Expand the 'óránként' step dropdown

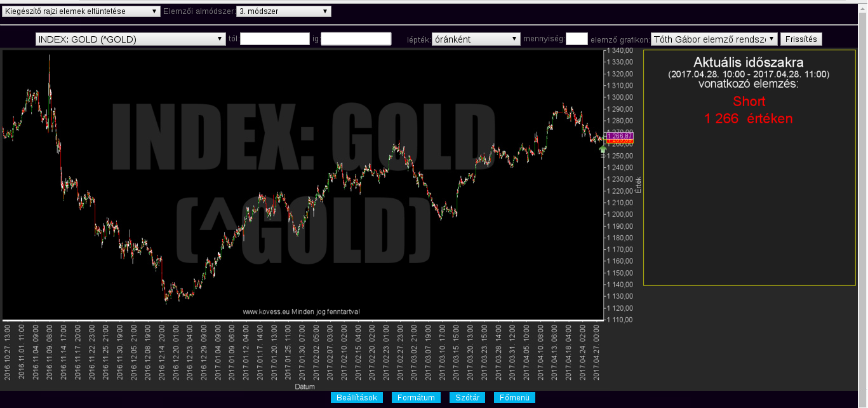pyautogui.click(x=476, y=39)
